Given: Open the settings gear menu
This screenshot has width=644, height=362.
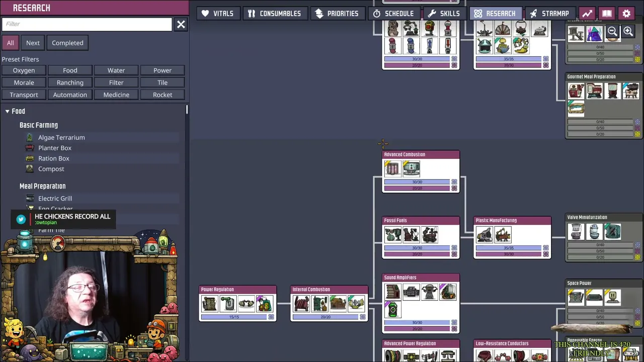Looking at the screenshot, I should point(626,14).
